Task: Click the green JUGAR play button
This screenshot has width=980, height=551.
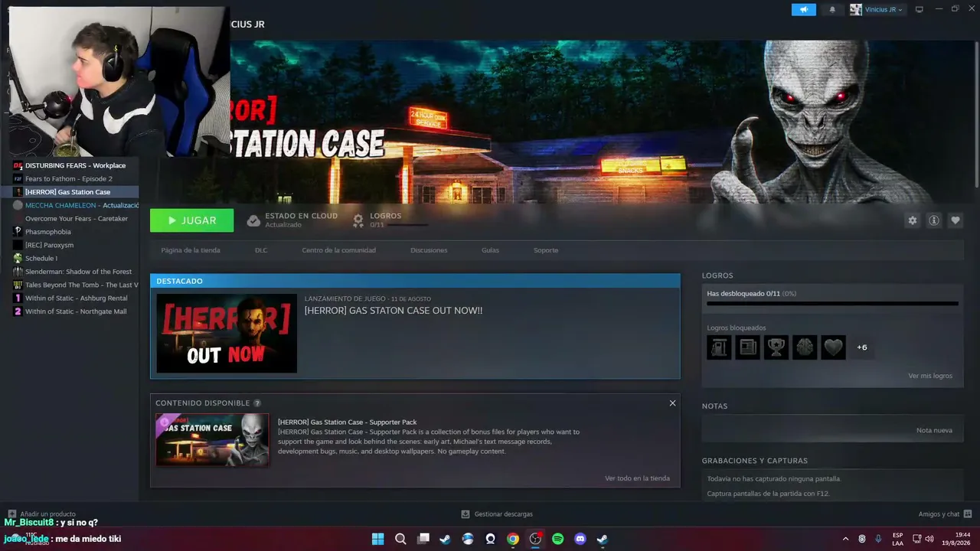Action: [192, 220]
